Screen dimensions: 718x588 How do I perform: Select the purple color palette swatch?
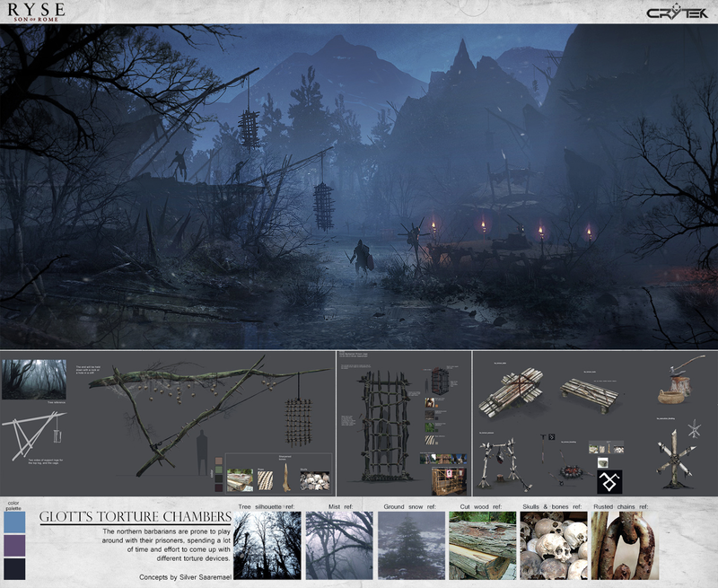tap(14, 546)
